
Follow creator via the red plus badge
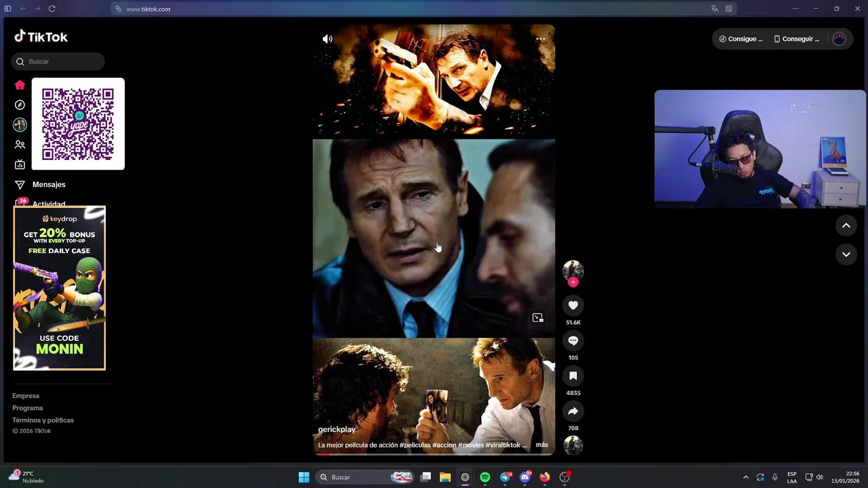click(573, 282)
